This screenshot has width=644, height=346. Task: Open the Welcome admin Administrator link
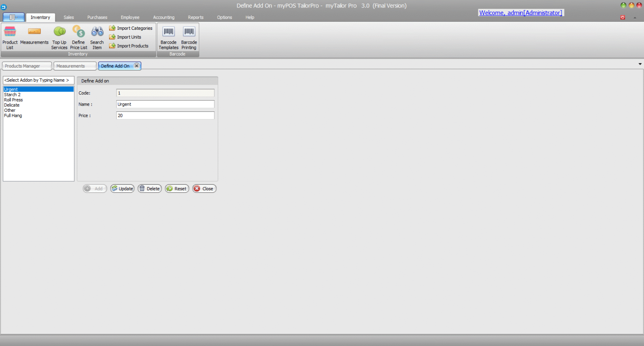pos(520,13)
